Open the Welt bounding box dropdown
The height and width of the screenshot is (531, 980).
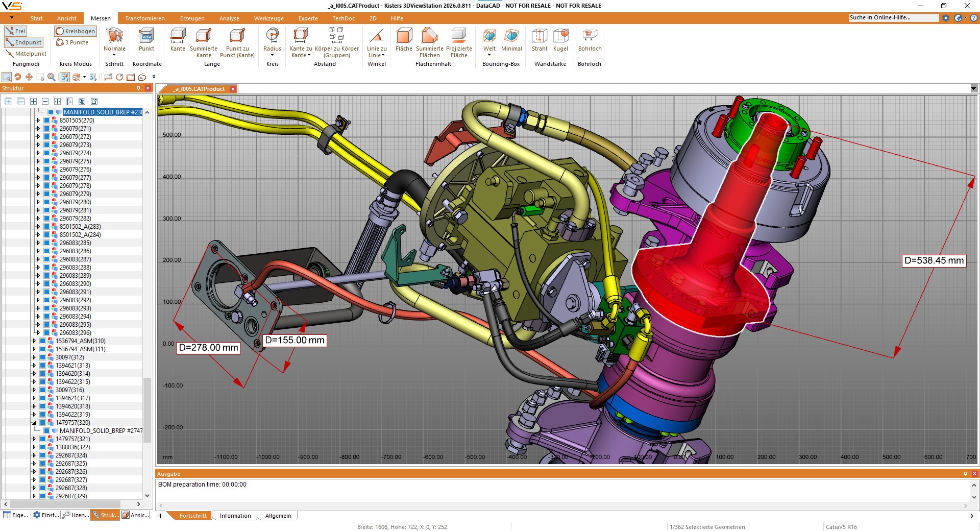point(489,55)
